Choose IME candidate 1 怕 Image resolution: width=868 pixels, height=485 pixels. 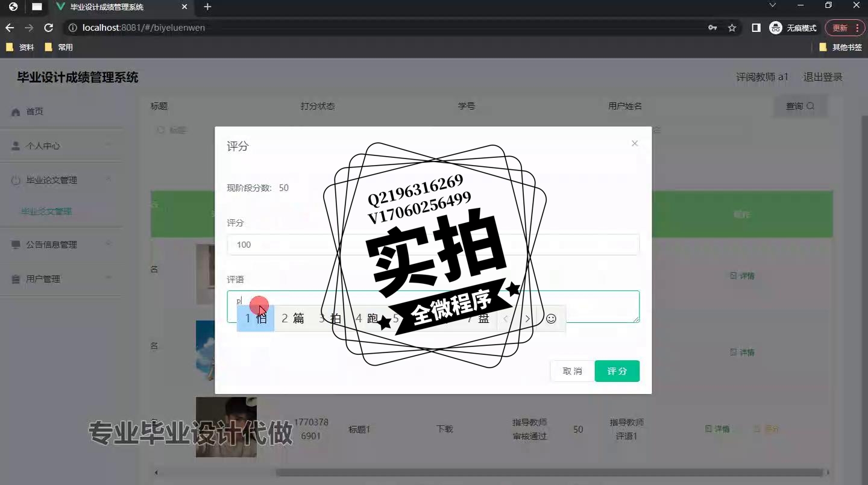pyautogui.click(x=256, y=318)
